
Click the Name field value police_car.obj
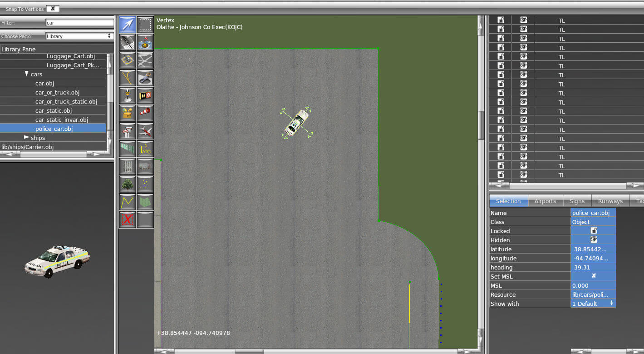pos(593,213)
